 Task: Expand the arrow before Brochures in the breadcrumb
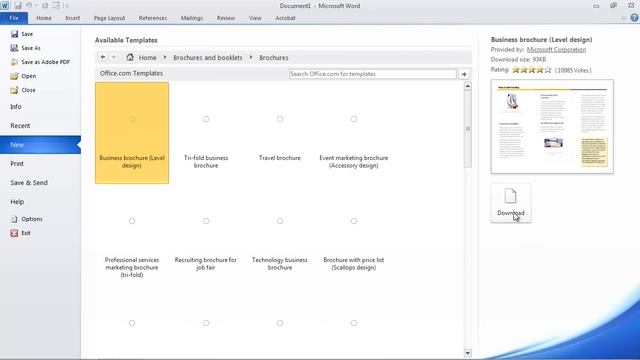(251, 58)
